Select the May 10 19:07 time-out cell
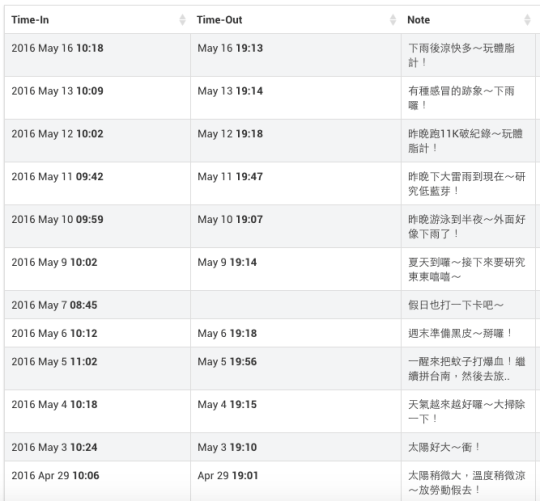The height and width of the screenshot is (501, 540). (x=296, y=226)
